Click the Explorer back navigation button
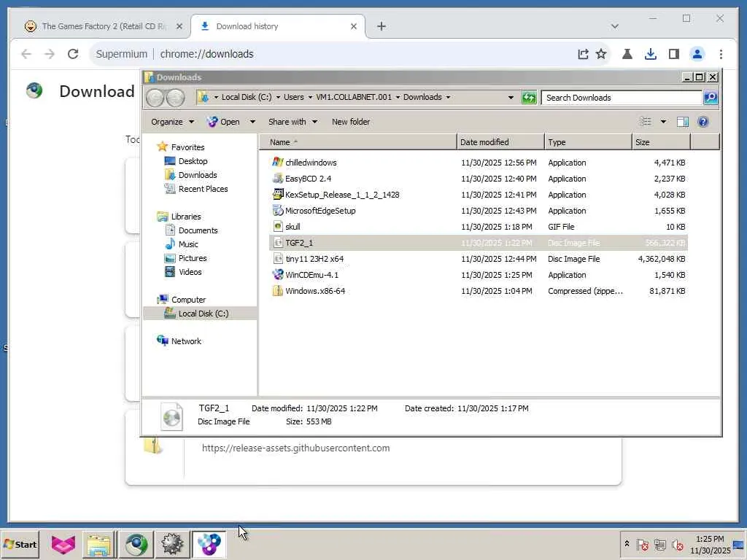 pyautogui.click(x=155, y=98)
